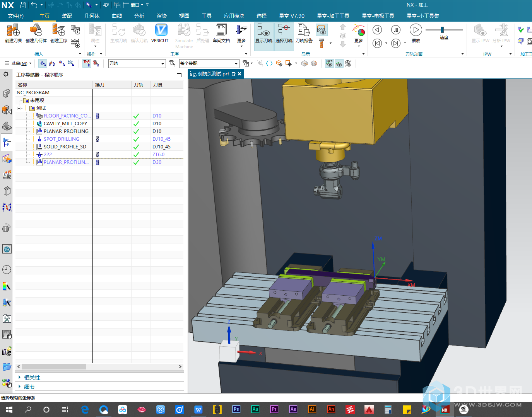Screen dimensions: 532x417
Task: Select the 未用项 folder
Action: tap(37, 100)
